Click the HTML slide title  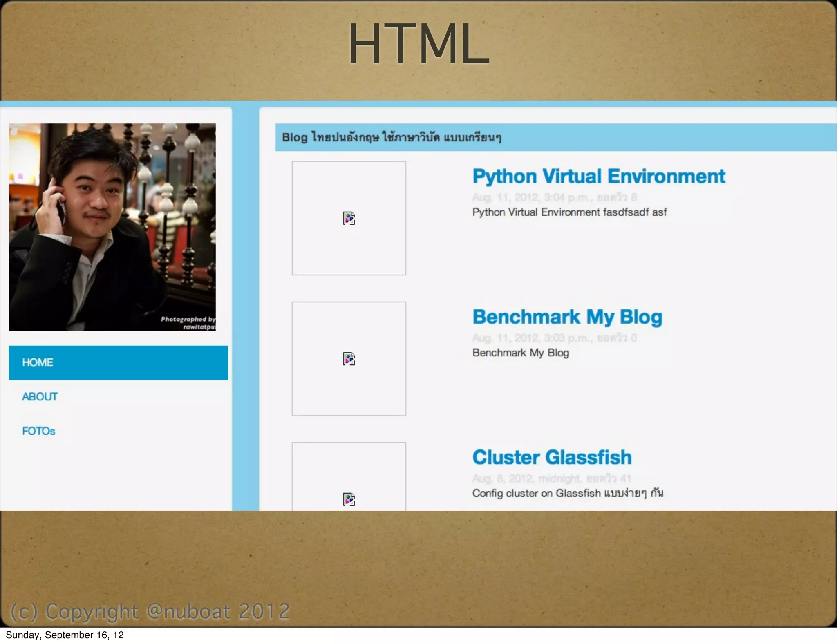coord(418,44)
